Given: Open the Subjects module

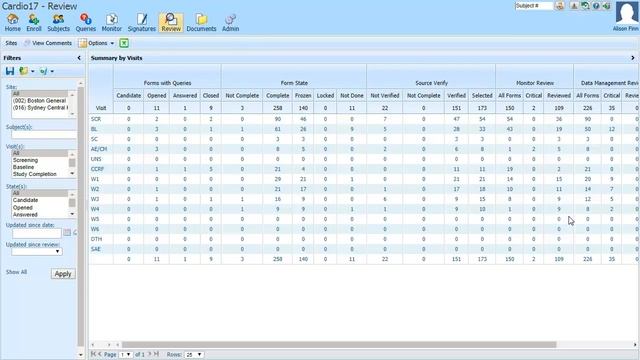Looking at the screenshot, I should (58, 22).
